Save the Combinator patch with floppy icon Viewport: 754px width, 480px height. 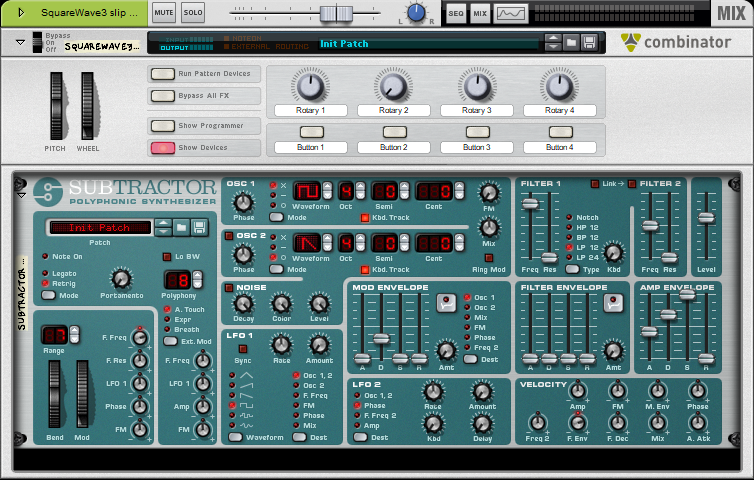pos(589,43)
